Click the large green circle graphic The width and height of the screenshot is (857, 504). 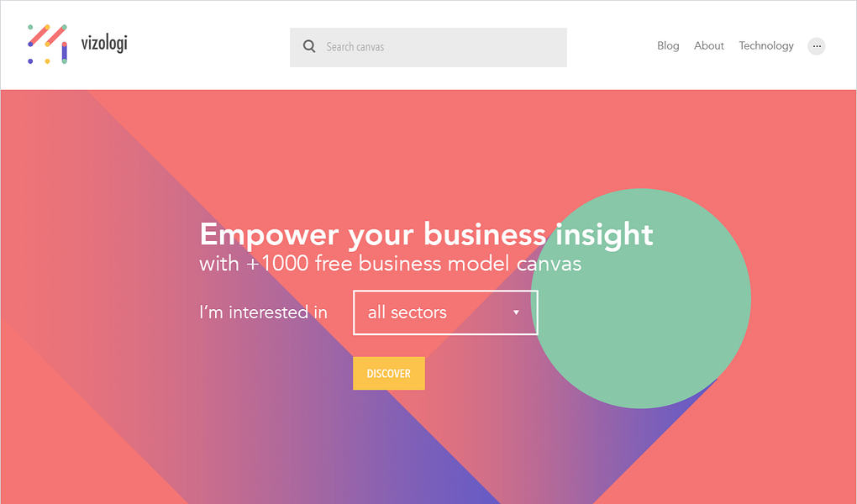641,298
